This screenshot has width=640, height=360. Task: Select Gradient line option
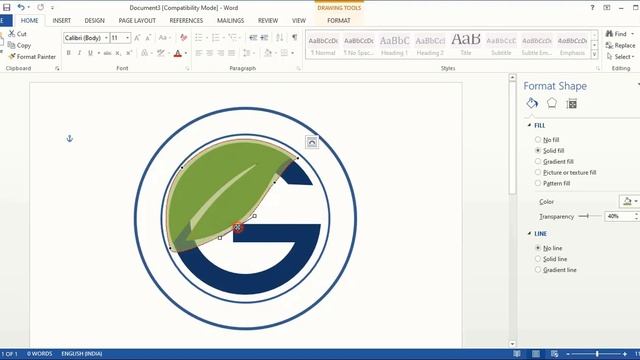pyautogui.click(x=556, y=270)
